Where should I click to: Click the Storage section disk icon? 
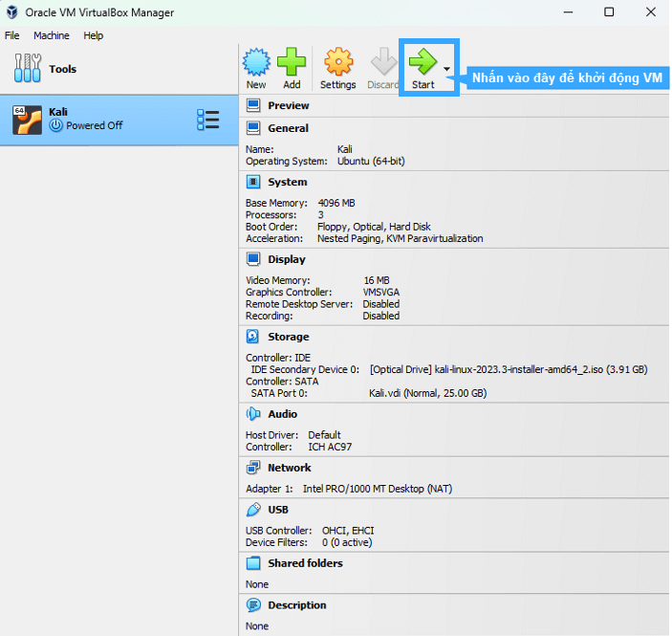pyautogui.click(x=253, y=337)
